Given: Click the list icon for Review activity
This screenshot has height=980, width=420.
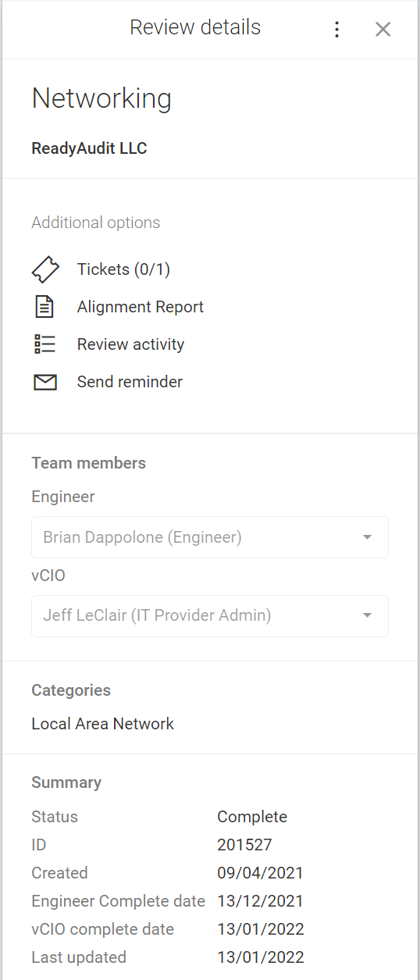Looking at the screenshot, I should [45, 344].
